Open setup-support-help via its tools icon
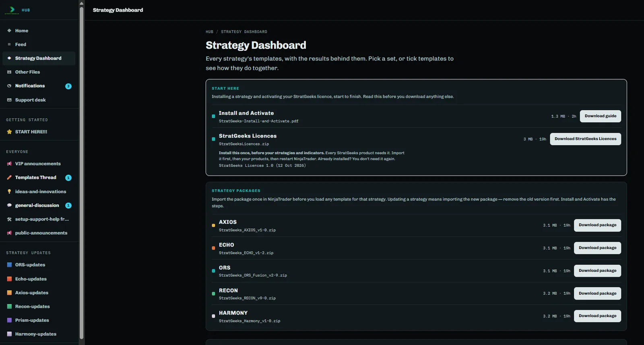The width and height of the screenshot is (644, 345). tap(9, 219)
